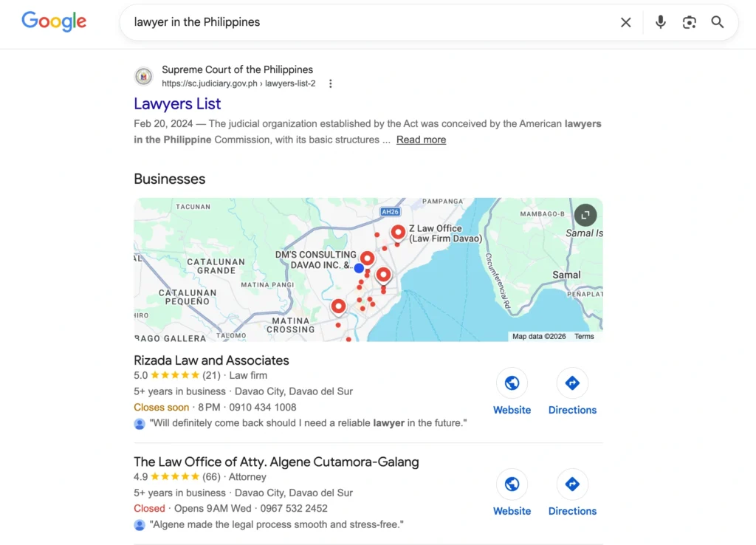The height and width of the screenshot is (545, 756).
Task: Get Directions to Rizada Law
Action: pyautogui.click(x=572, y=383)
